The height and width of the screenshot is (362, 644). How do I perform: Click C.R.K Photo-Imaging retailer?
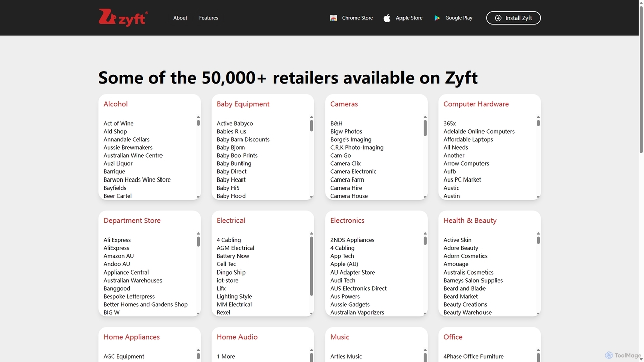(357, 147)
